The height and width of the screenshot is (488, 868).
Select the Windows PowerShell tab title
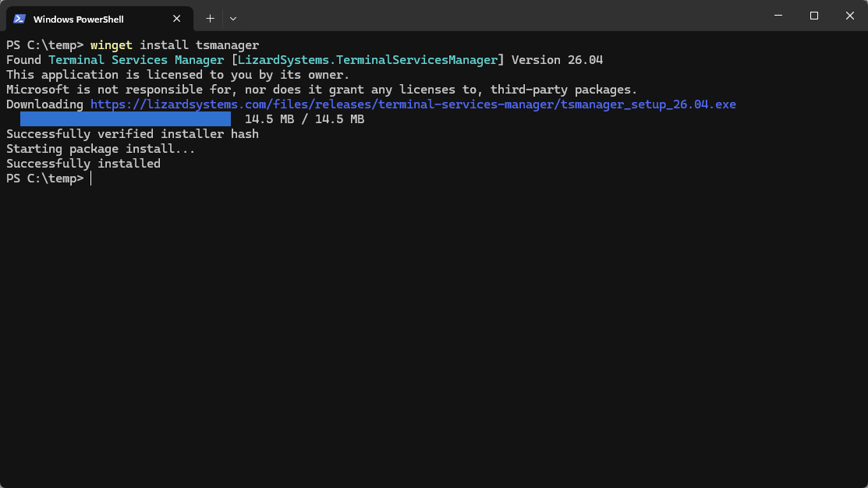78,19
